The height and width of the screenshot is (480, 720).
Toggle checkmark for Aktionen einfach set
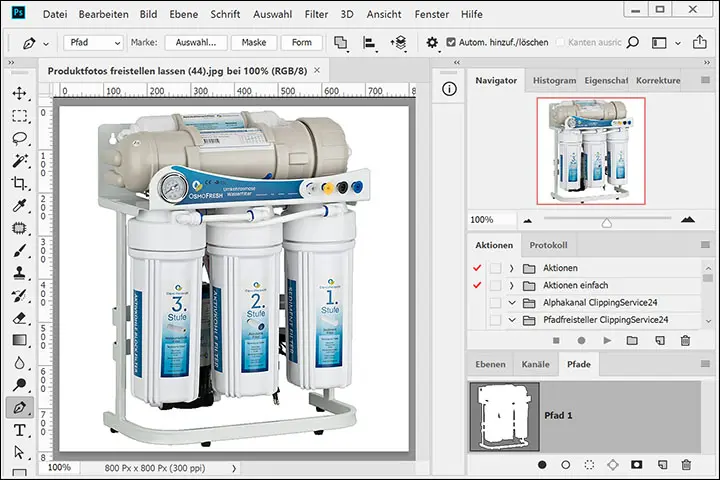click(x=475, y=286)
